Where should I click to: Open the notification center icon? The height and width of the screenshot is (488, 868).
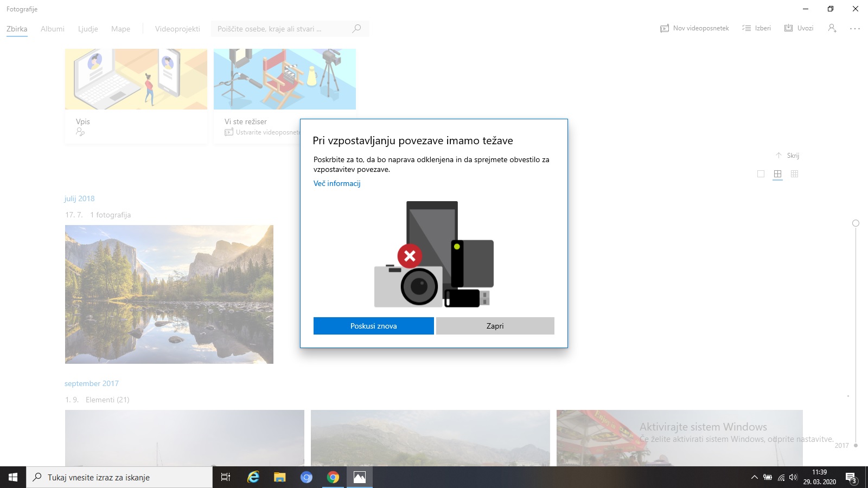point(851,478)
